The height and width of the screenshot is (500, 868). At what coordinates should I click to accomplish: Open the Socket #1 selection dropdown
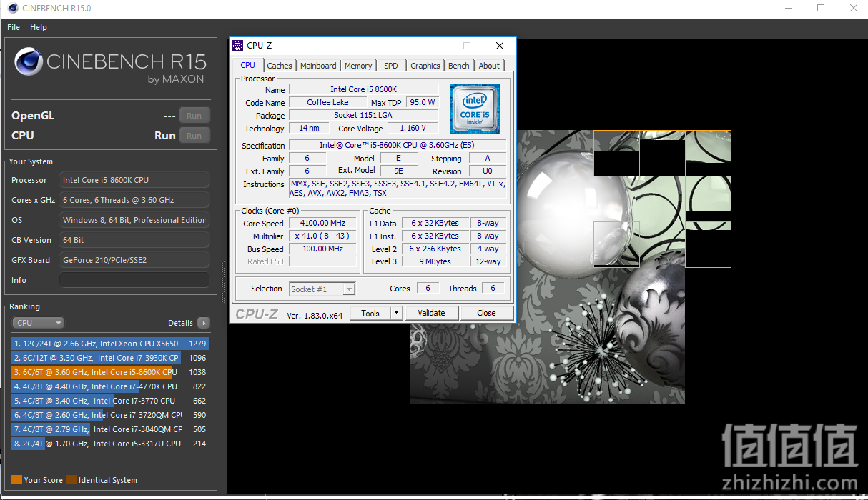point(322,289)
